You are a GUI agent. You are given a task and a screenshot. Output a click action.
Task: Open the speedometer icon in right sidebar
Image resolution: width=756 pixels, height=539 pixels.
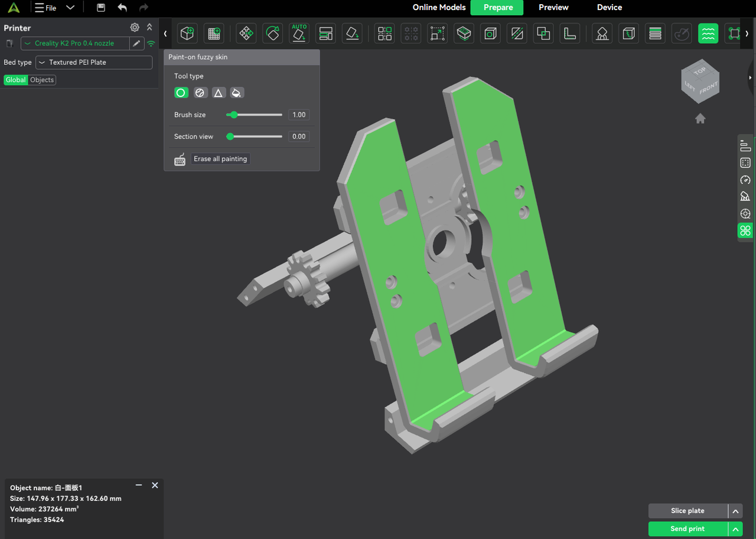tap(745, 180)
